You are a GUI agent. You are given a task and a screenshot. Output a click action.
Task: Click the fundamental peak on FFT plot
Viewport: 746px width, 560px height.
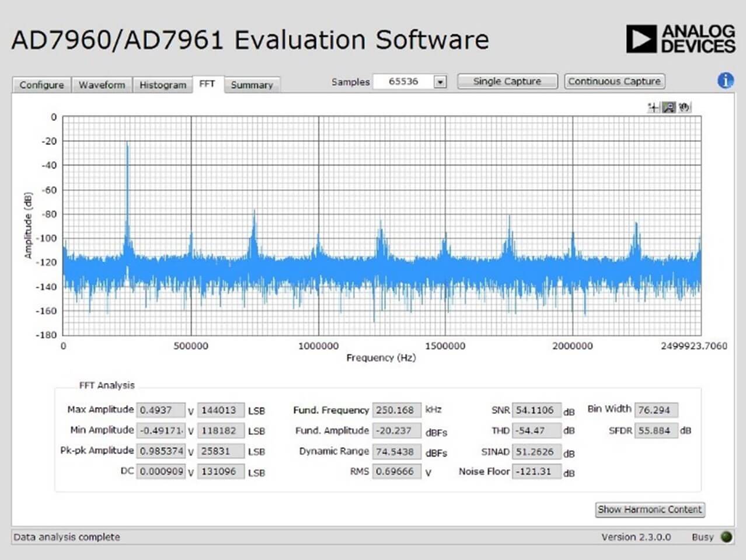point(127,145)
